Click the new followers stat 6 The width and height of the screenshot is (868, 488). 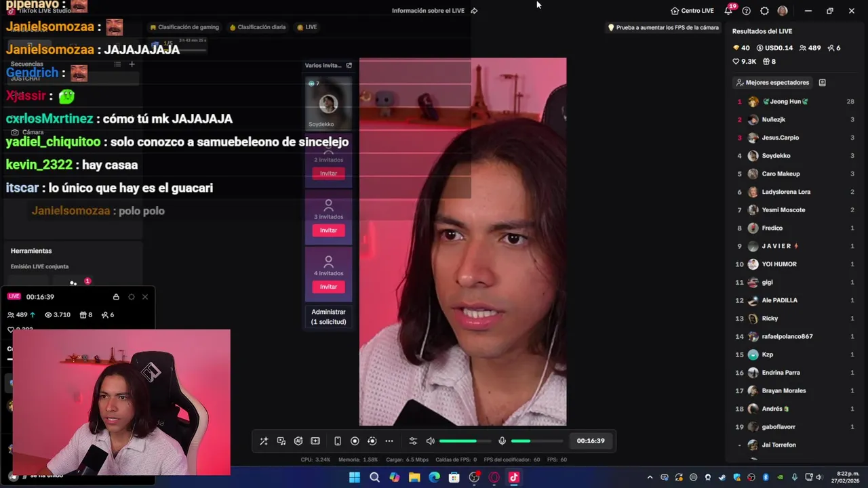pyautogui.click(x=107, y=315)
